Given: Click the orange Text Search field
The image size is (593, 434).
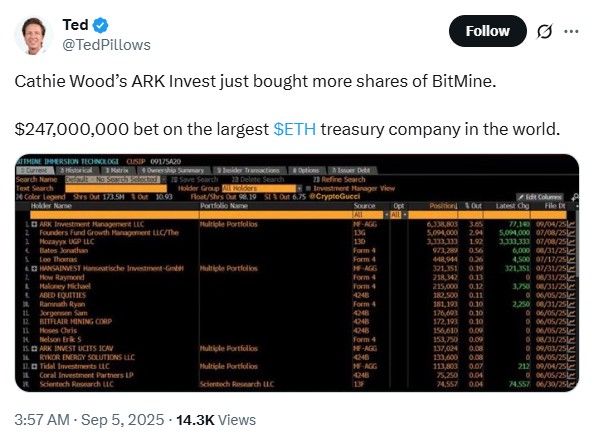Looking at the screenshot, I should pyautogui.click(x=116, y=188).
